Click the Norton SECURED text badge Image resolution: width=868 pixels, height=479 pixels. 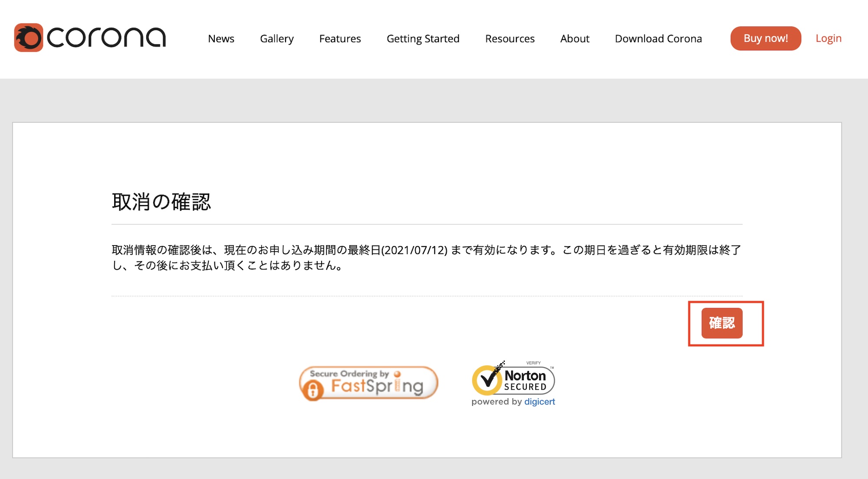tap(526, 381)
